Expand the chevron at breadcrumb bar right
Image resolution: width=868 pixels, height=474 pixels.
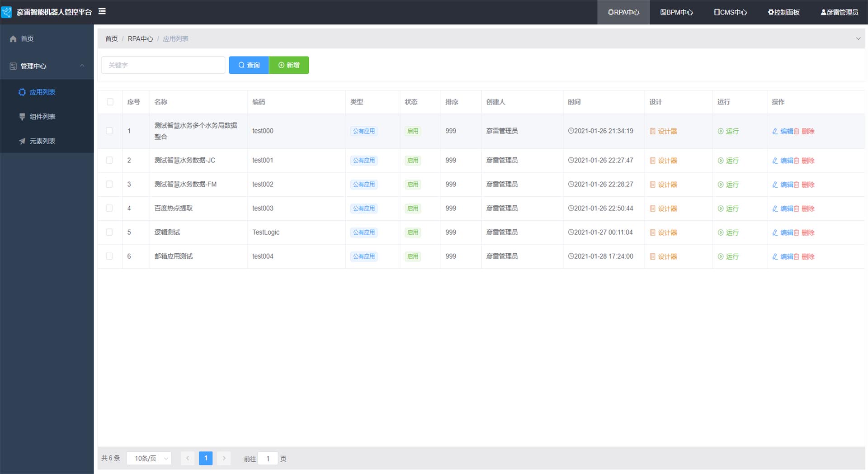coord(858,39)
